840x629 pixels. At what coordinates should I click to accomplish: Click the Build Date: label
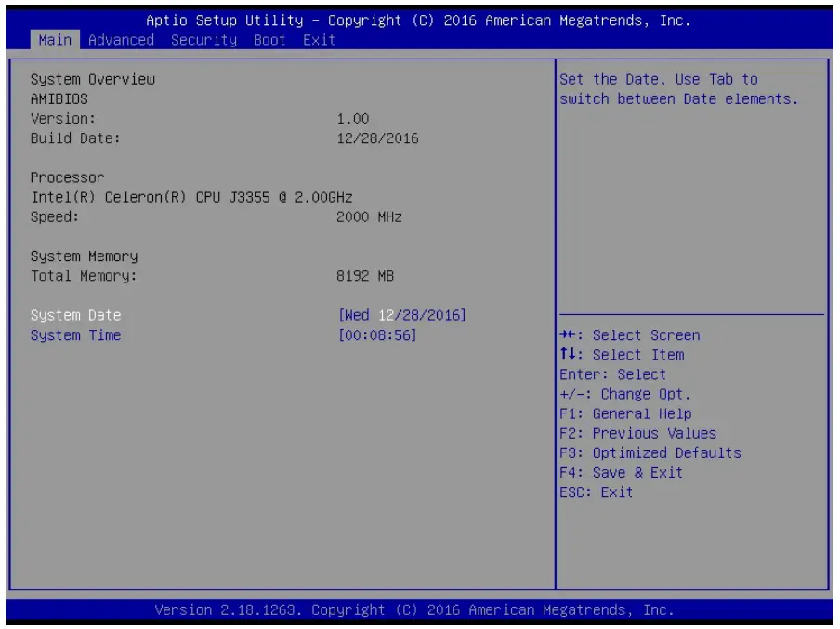(75, 138)
